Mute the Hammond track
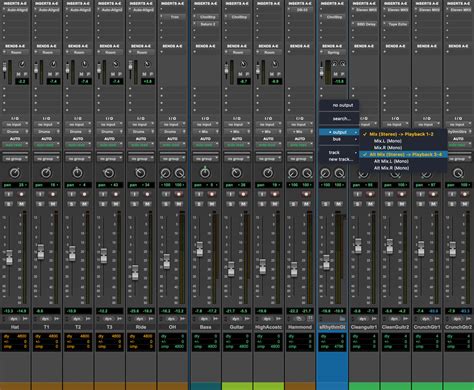This screenshot has height=390, width=474. (306, 204)
